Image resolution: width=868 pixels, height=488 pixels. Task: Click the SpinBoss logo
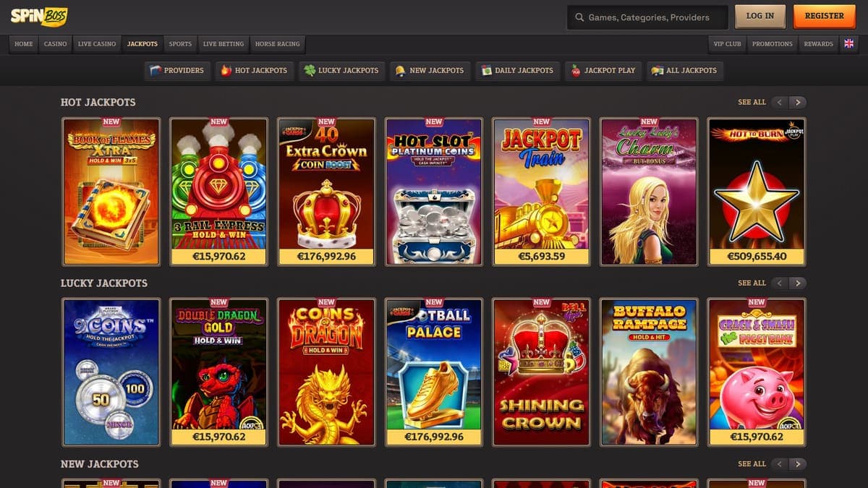coord(39,16)
